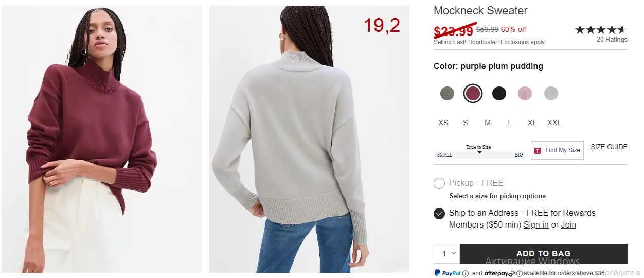The height and width of the screenshot is (278, 644).
Task: Open the SIZE GUIDE link
Action: point(609,147)
